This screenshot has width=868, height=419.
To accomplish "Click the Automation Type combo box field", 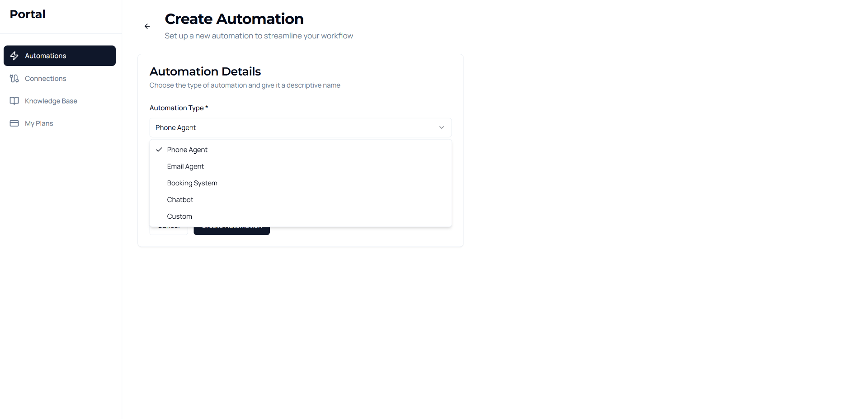I will click(294, 127).
